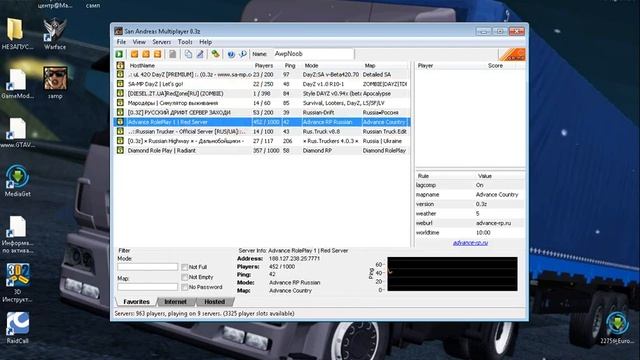Open the 3D Инструкт desktop shortcut
Image resolution: width=640 pixels, height=360 pixels.
18,282
